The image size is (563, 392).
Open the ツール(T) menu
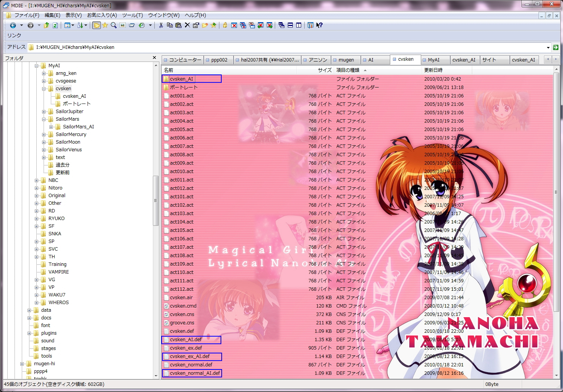[x=132, y=15]
